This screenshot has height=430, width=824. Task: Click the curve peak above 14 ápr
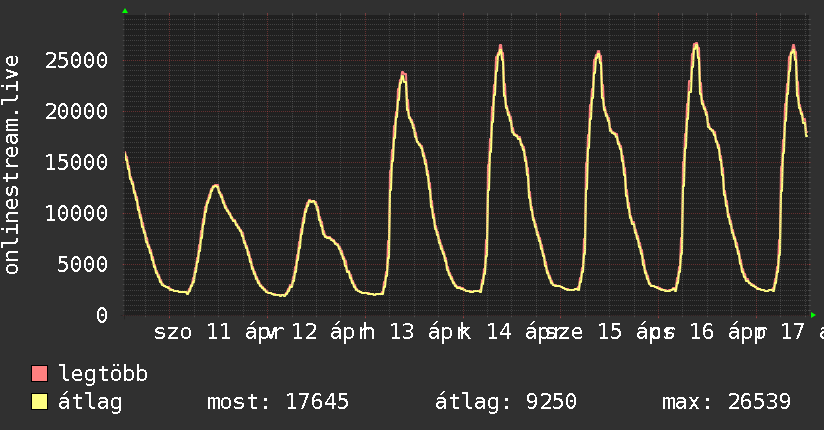501,47
